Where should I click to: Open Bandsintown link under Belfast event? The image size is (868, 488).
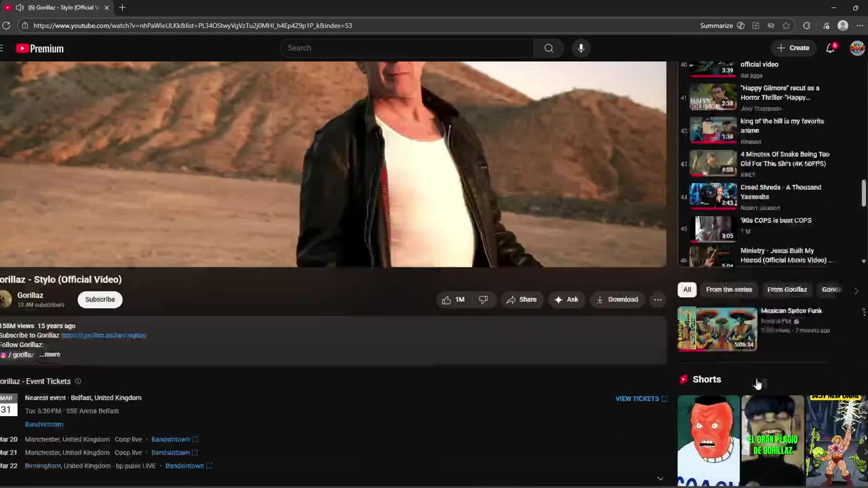click(44, 424)
